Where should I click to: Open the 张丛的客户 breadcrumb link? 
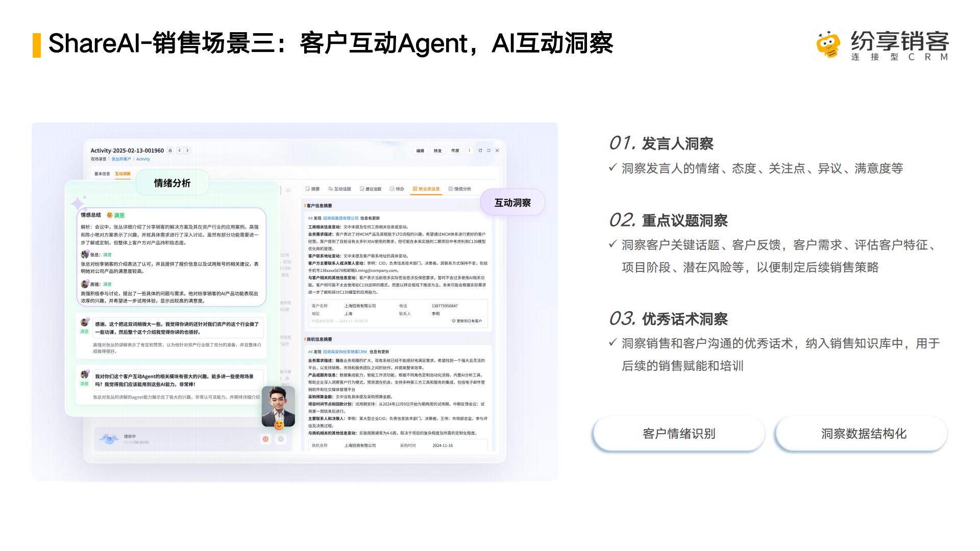click(x=121, y=159)
